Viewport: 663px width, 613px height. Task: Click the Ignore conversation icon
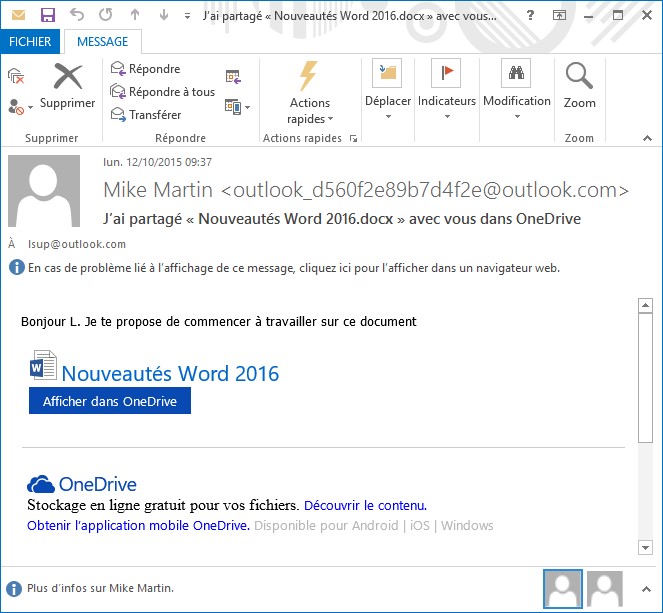tap(16, 76)
